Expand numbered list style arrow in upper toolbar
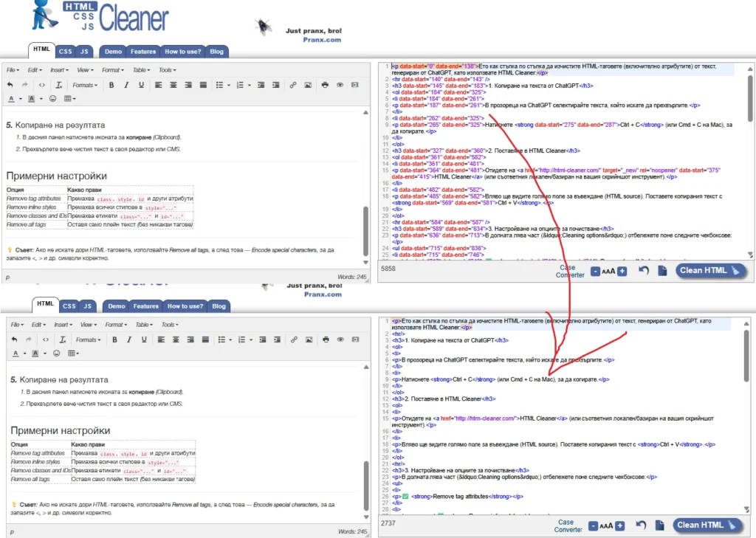The image size is (756, 538). [250, 86]
